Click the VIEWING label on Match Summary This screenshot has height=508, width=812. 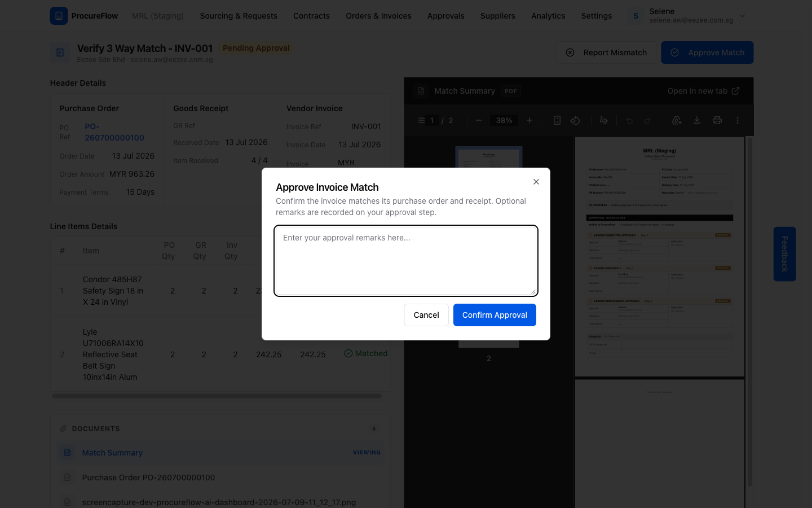(x=367, y=453)
